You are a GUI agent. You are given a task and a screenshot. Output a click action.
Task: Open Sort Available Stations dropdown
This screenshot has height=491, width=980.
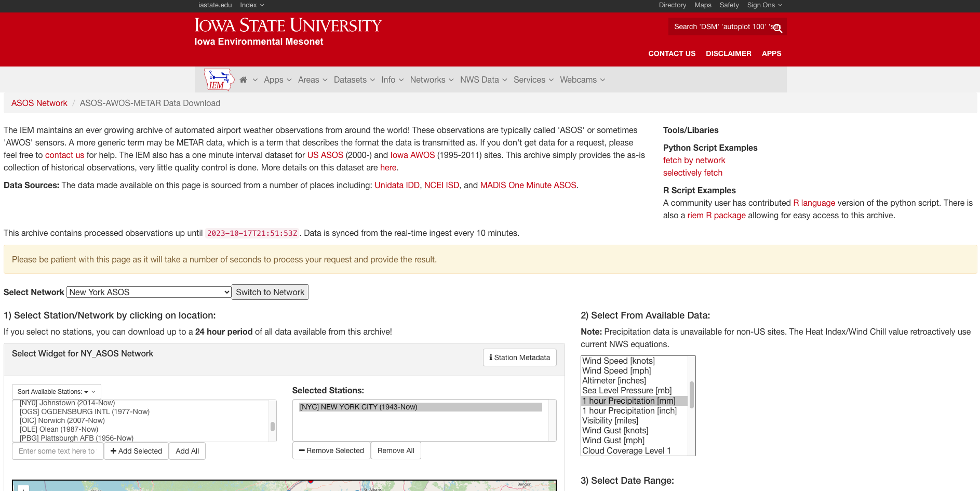point(57,392)
